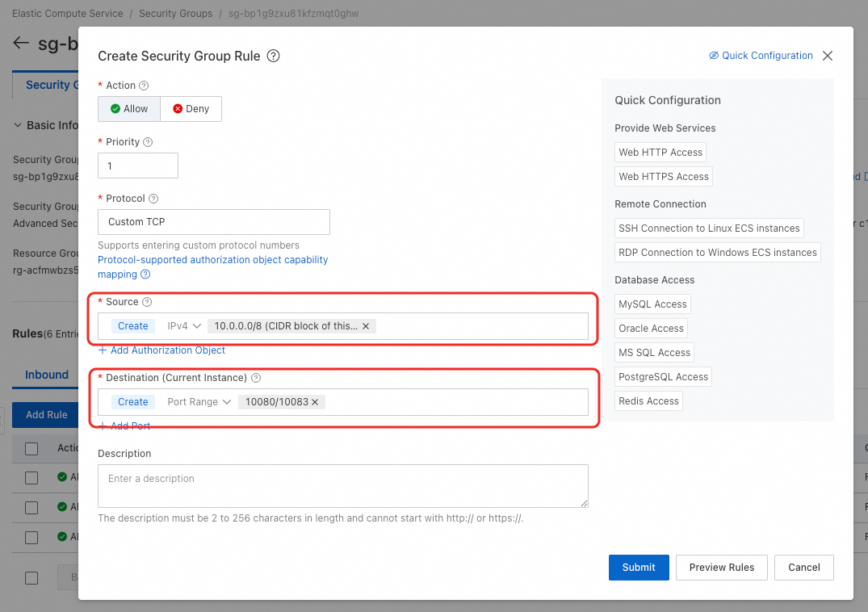
Task: Open the IPv4 source type dropdown
Action: (184, 326)
